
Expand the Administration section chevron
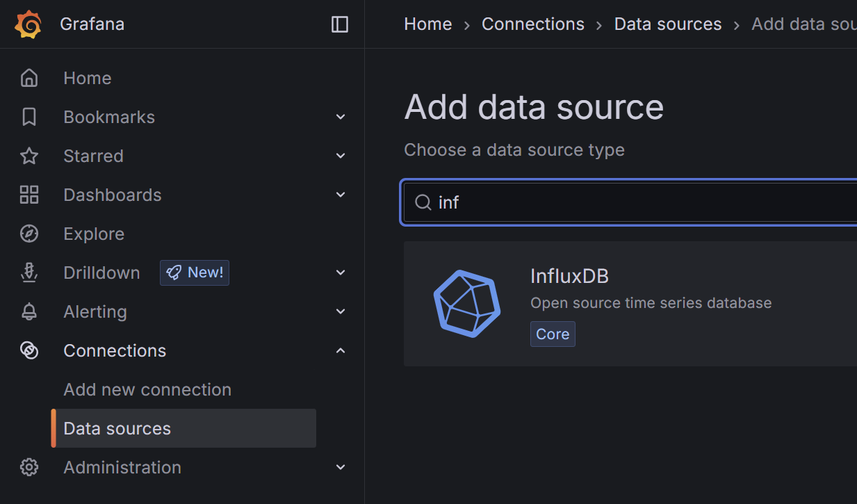[x=341, y=467]
